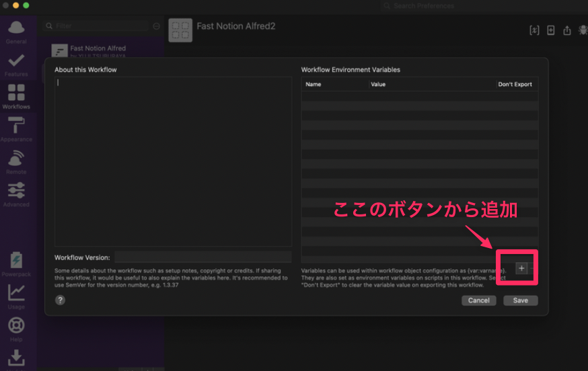The image size is (588, 371).
Task: Click the Fast Notion Alfred2 workflow icon placeholder
Action: (x=180, y=30)
